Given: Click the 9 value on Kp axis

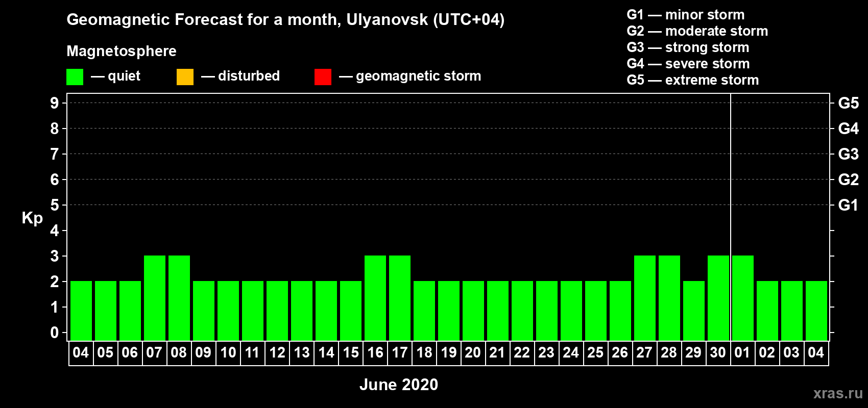Looking at the screenshot, I should pyautogui.click(x=55, y=103).
